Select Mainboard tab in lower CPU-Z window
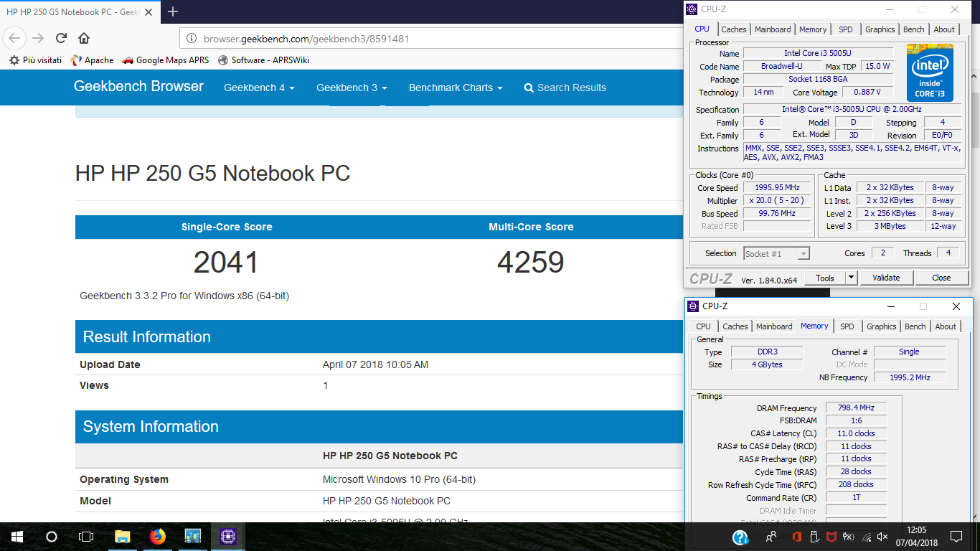This screenshot has width=980, height=551. [774, 326]
